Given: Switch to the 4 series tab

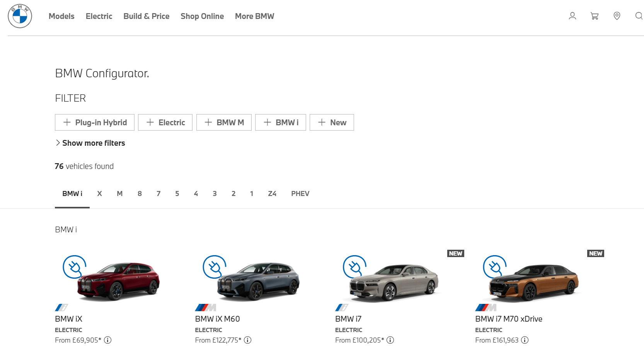Looking at the screenshot, I should 196,194.
